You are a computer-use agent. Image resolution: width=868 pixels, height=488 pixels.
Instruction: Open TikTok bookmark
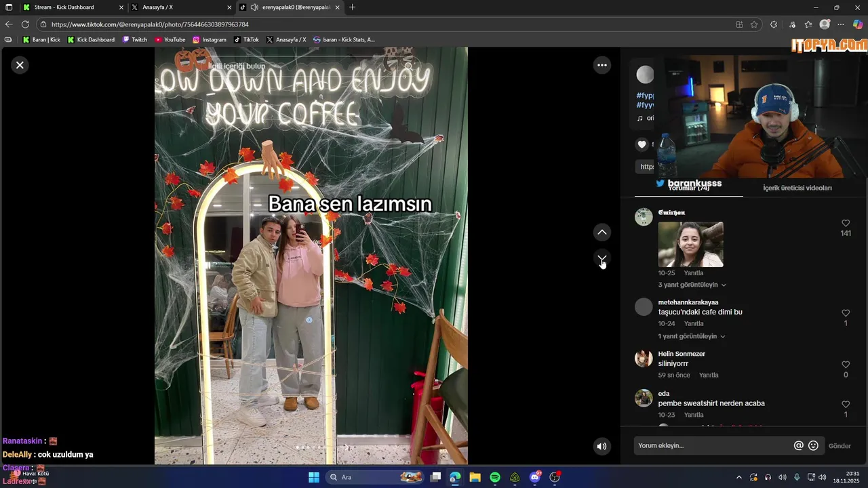click(x=247, y=39)
